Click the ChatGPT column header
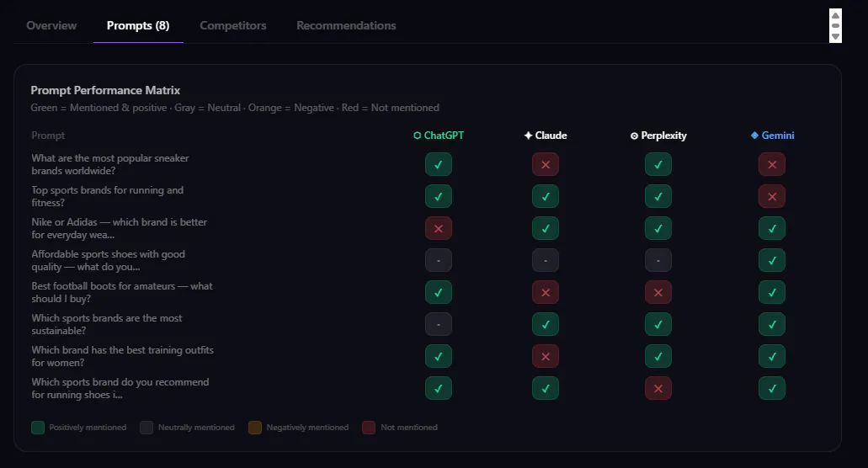The width and height of the screenshot is (868, 468). coord(439,136)
